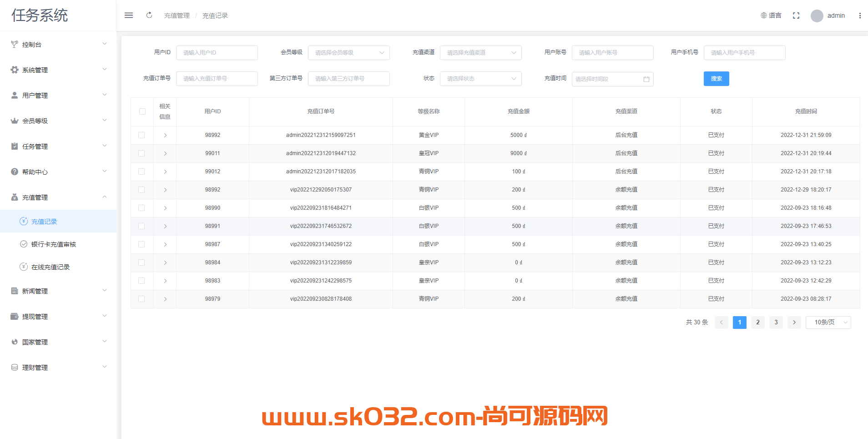This screenshot has height=439, width=868.
Task: Open the 新闻管理 menu
Action: 58,291
